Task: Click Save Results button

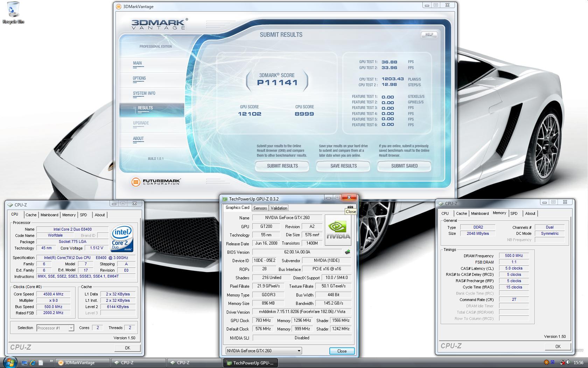Action: (x=343, y=166)
